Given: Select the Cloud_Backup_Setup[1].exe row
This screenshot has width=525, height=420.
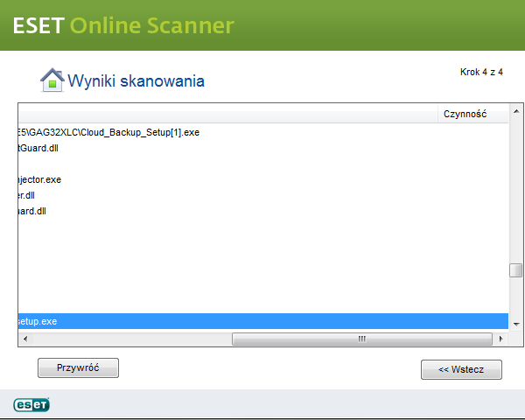Looking at the screenshot, I should [x=263, y=132].
